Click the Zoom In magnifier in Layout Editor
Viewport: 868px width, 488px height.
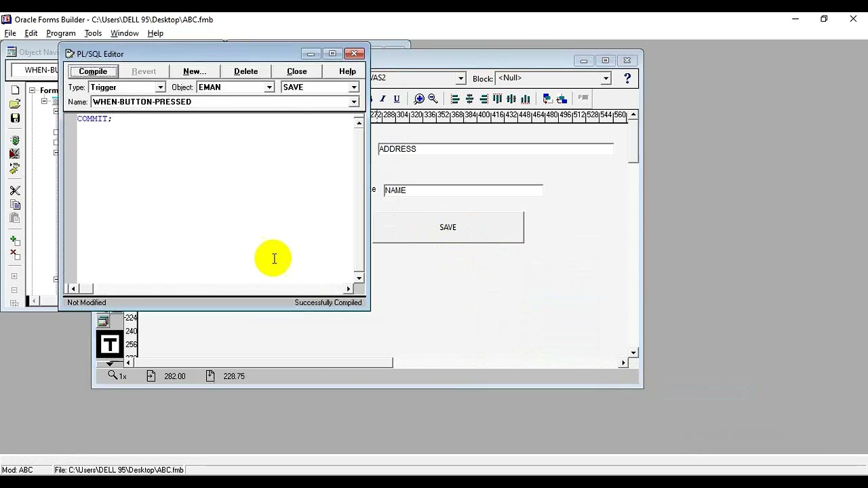tap(419, 99)
